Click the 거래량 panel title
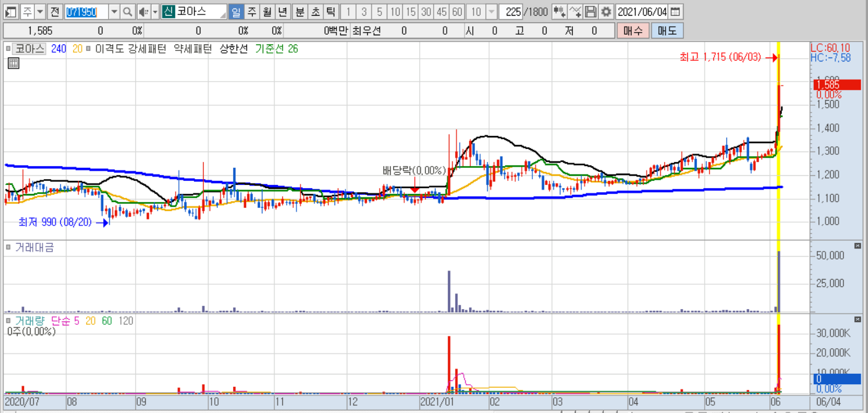Screen dimensions: 868x413 click(x=29, y=321)
